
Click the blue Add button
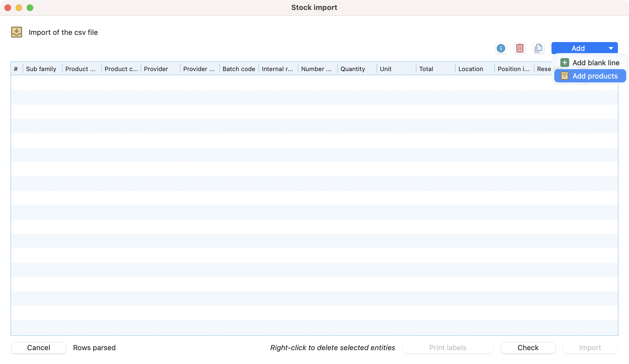[578, 48]
